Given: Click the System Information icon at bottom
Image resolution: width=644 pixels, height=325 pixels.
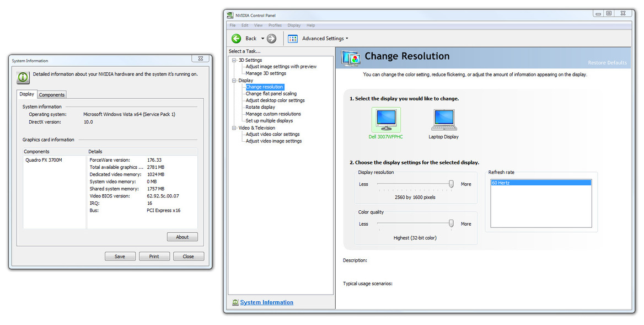Looking at the screenshot, I should tap(235, 302).
